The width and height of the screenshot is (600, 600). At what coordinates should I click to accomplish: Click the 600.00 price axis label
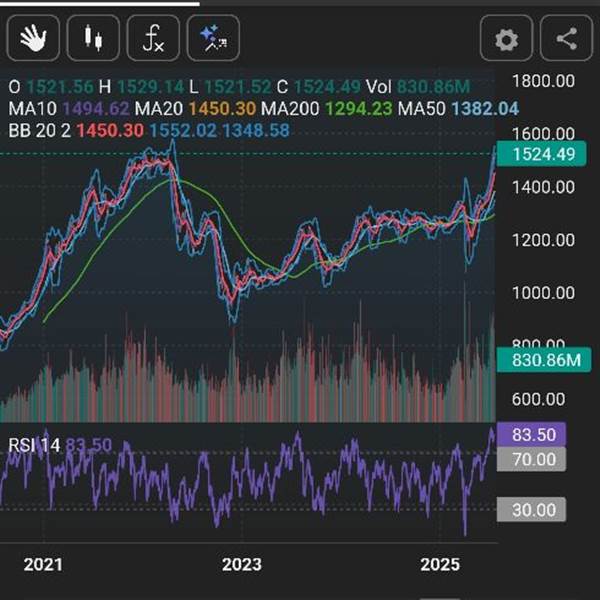click(x=538, y=399)
